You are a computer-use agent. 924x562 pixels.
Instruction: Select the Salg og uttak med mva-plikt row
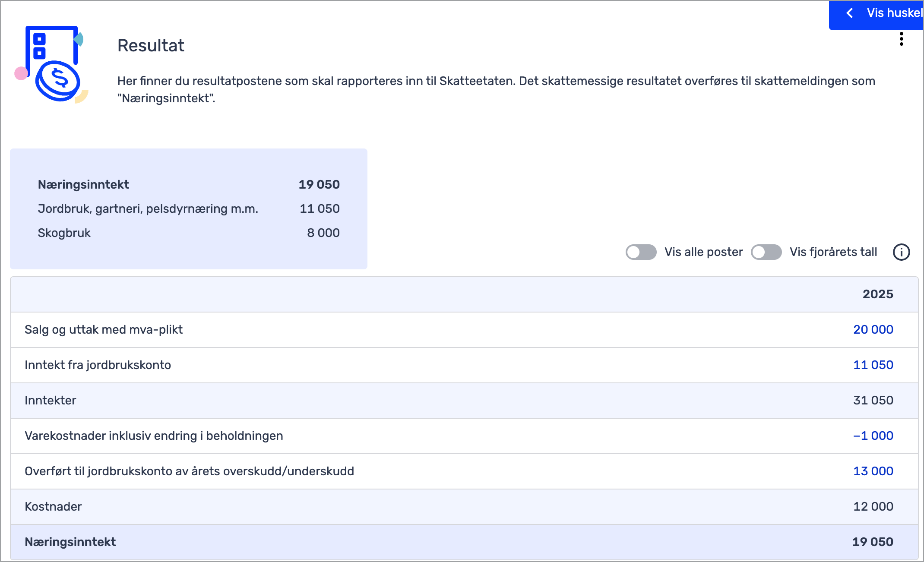coord(104,330)
